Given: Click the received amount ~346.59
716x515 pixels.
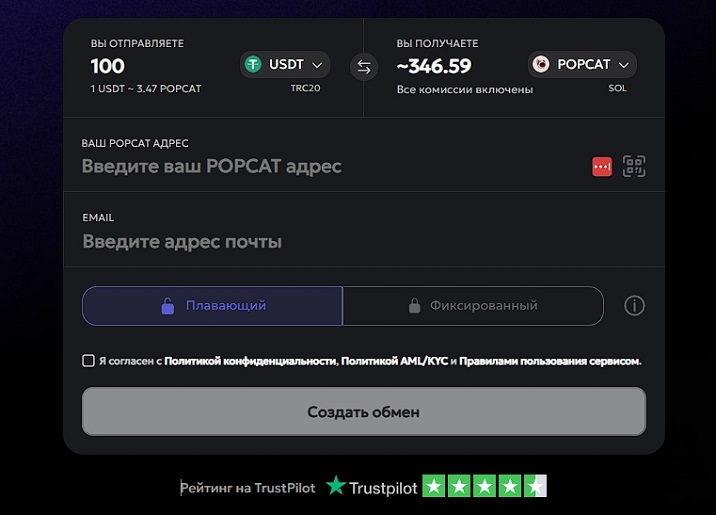Looking at the screenshot, I should [434, 66].
